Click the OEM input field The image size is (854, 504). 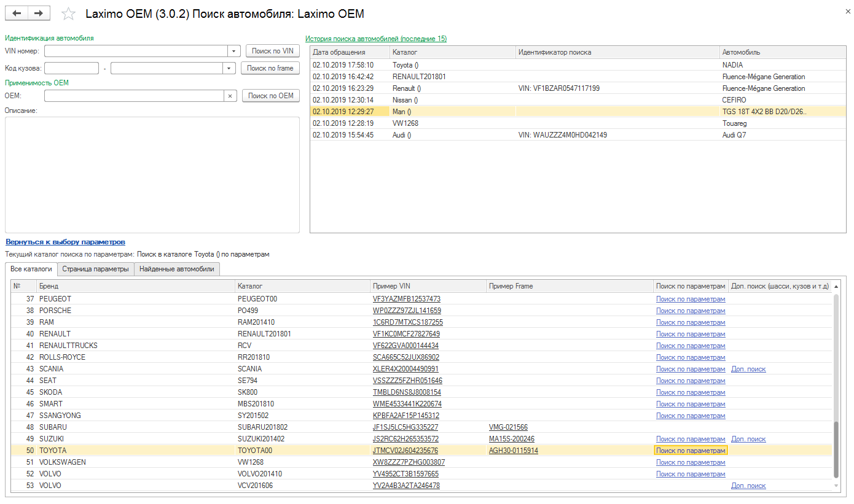pos(134,96)
